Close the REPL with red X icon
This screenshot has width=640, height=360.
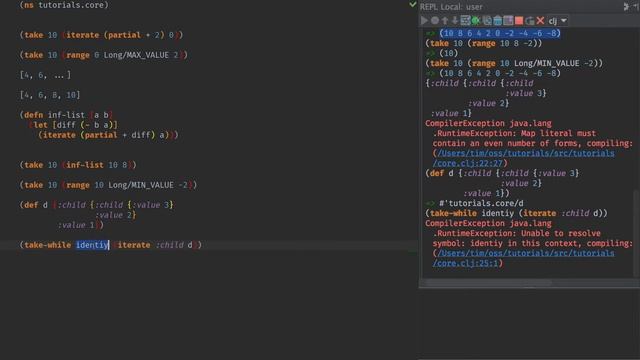[540, 20]
